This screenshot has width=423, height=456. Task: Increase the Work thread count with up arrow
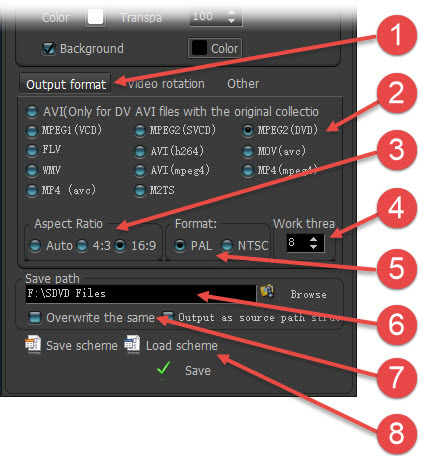(x=313, y=239)
